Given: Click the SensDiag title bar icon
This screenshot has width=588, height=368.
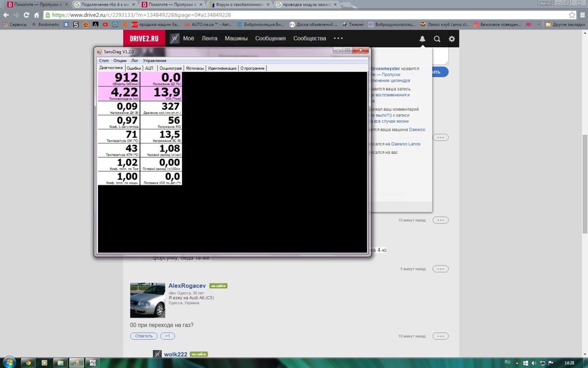Looking at the screenshot, I should pyautogui.click(x=99, y=52).
